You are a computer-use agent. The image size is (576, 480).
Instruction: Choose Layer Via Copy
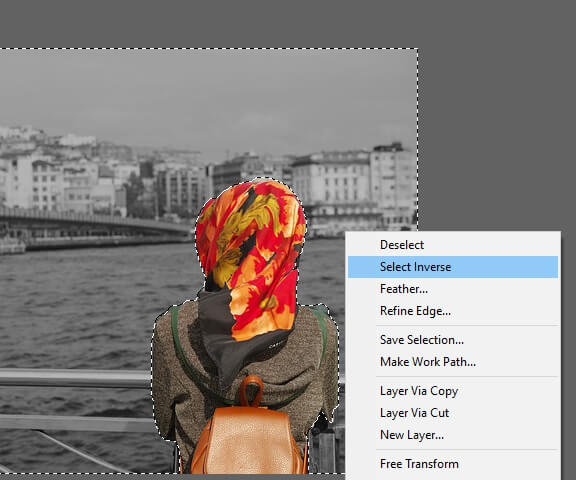(x=453, y=391)
